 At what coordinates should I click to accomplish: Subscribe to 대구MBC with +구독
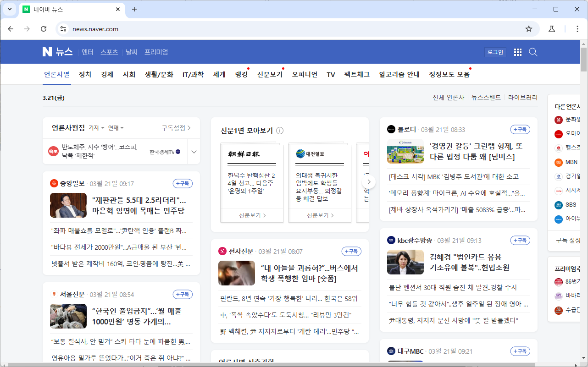520,351
